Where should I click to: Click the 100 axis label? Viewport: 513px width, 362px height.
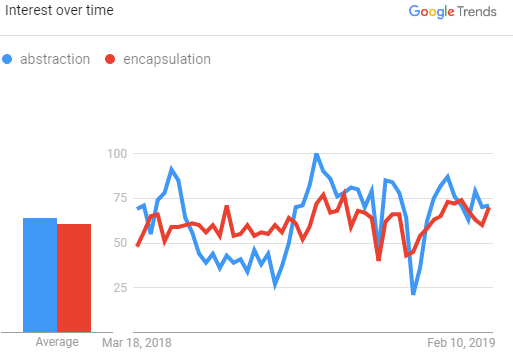click(117, 154)
